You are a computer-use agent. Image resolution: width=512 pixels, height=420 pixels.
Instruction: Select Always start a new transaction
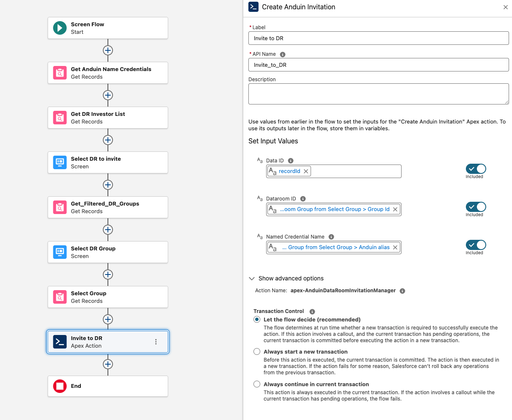pos(257,351)
